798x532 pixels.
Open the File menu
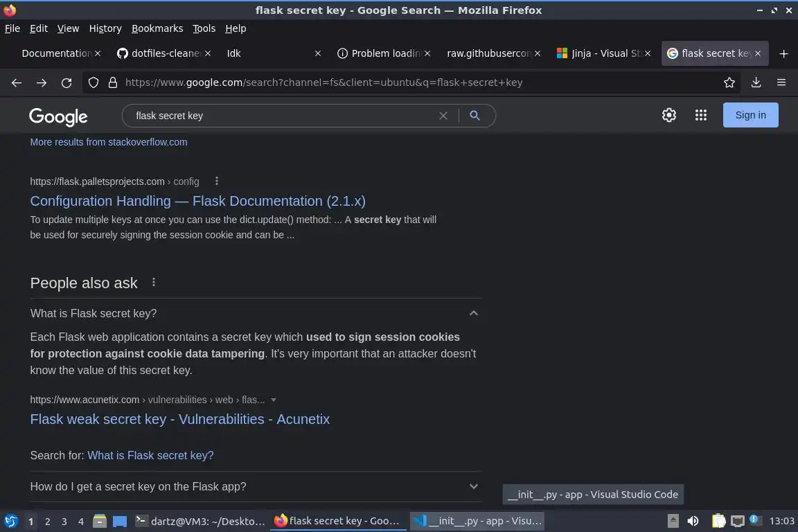click(12, 28)
